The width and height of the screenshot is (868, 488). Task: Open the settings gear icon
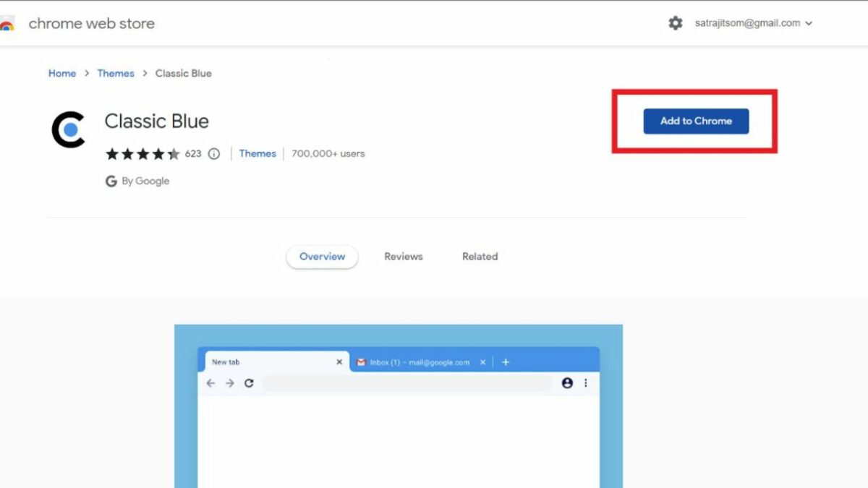pyautogui.click(x=675, y=22)
